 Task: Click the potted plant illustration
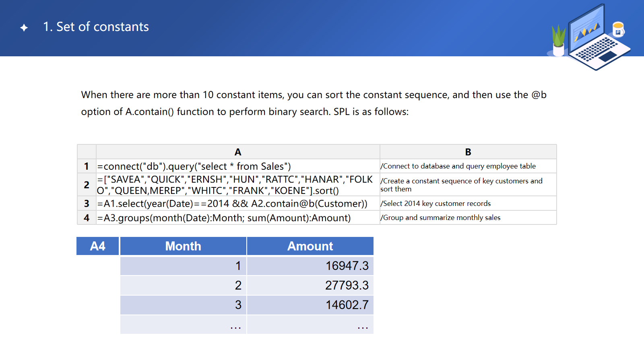point(558,40)
